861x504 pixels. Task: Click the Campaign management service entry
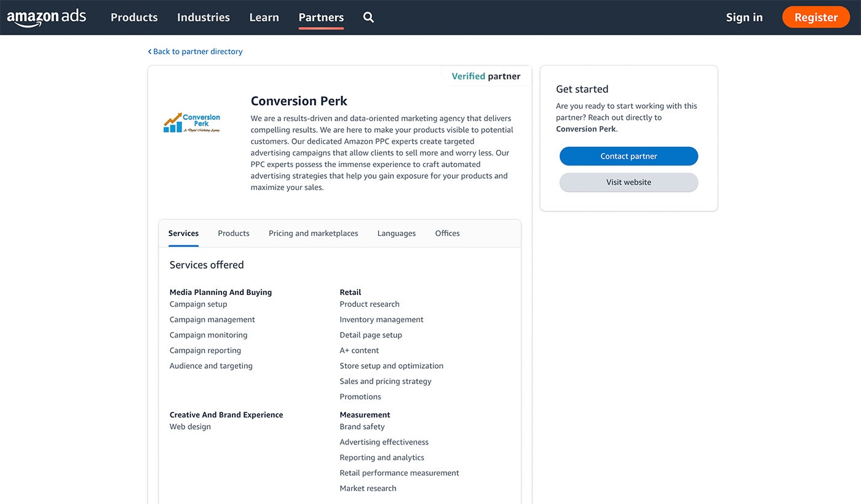tap(212, 319)
